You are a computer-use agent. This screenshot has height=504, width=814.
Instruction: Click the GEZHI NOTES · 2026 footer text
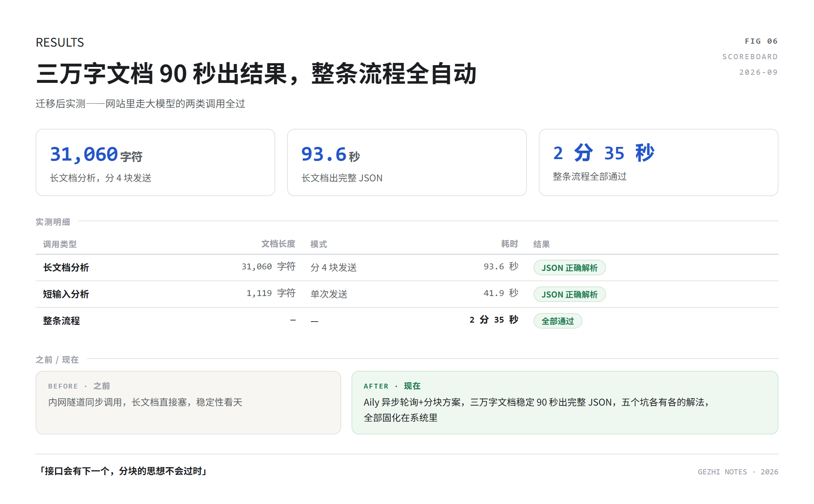[738, 472]
